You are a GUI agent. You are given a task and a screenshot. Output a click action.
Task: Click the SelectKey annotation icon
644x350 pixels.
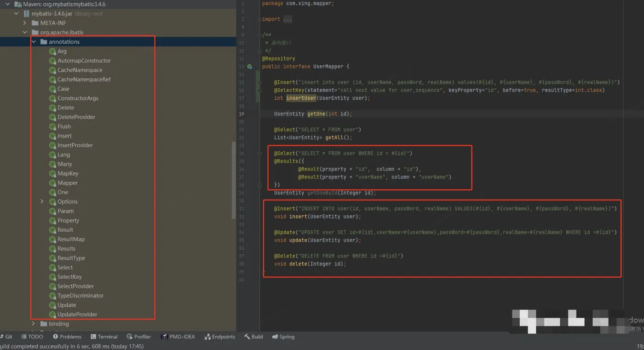52,277
